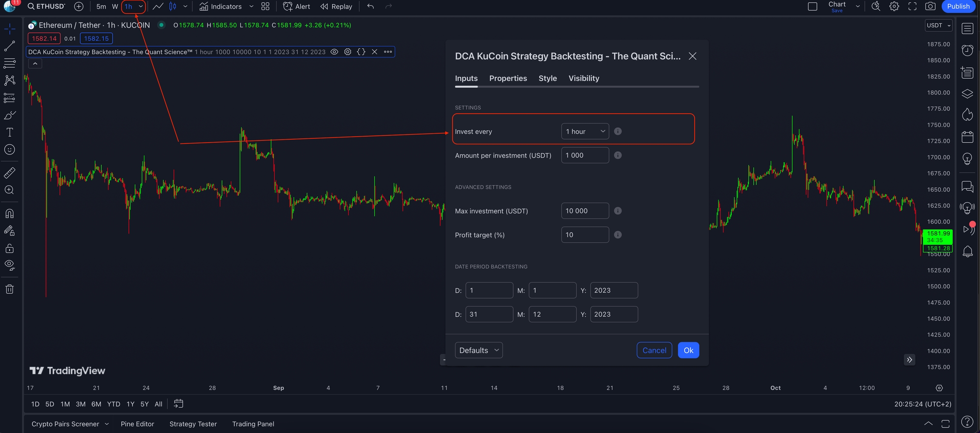This screenshot has width=980, height=433.
Task: Toggle DCA strategy visibility eye icon
Action: [334, 52]
